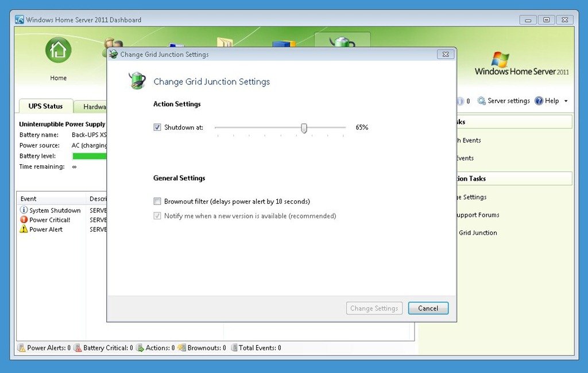Click the Power Alerts status bar icon
588x373 pixels.
(22, 348)
